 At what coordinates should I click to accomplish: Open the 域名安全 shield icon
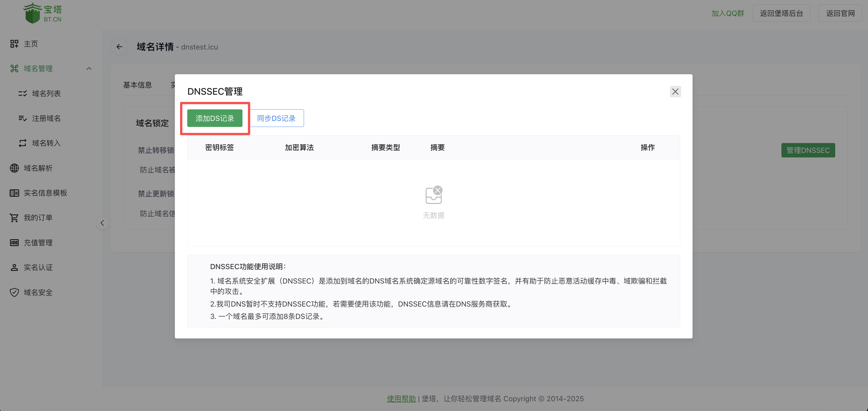click(x=14, y=292)
